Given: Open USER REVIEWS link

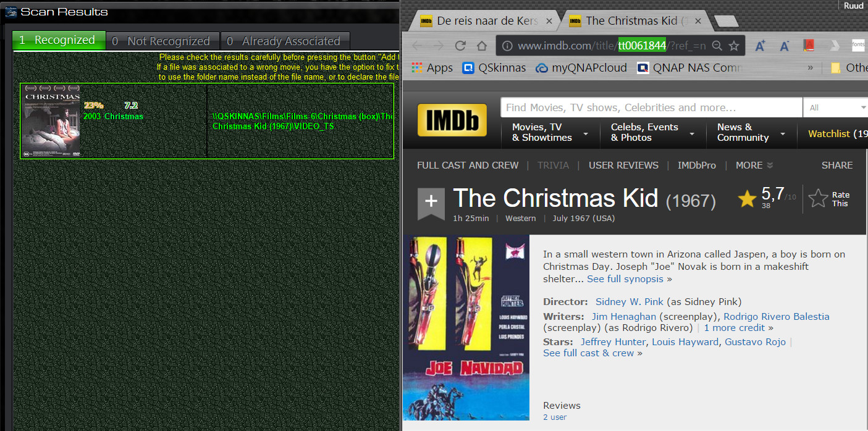Looking at the screenshot, I should click(x=623, y=165).
